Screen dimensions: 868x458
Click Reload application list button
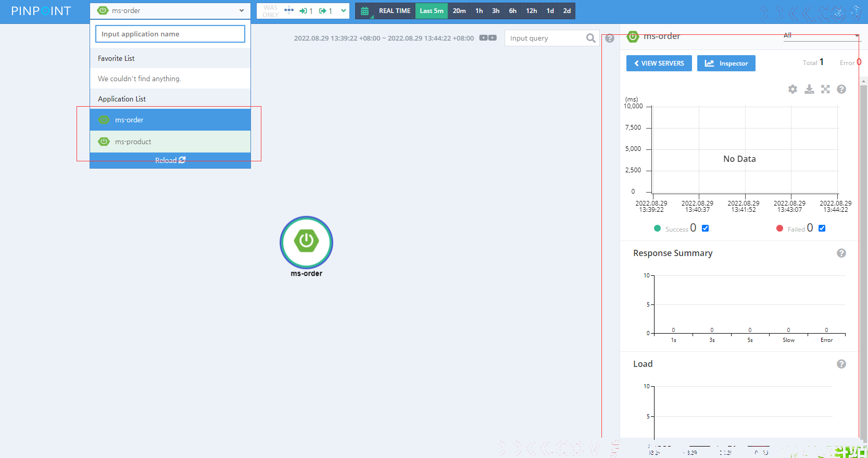click(170, 160)
